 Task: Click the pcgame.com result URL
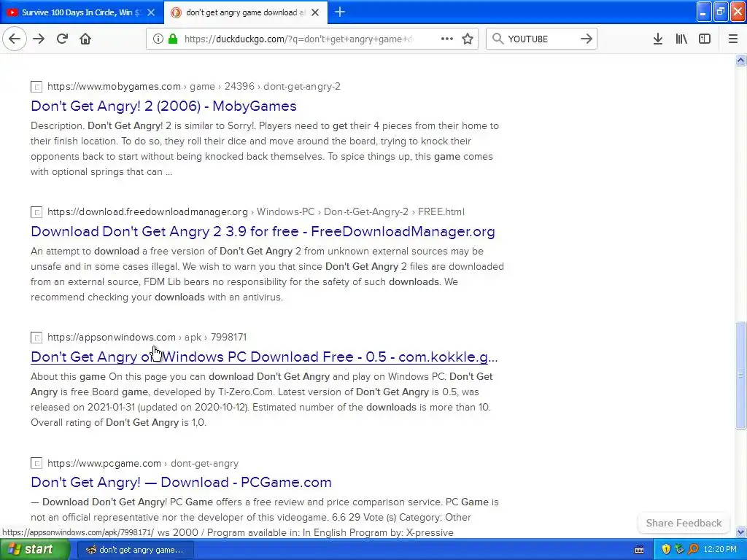pos(143,463)
